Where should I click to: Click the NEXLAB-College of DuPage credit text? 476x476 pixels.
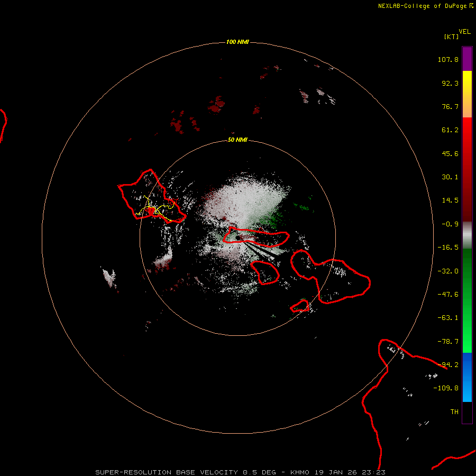426,6
